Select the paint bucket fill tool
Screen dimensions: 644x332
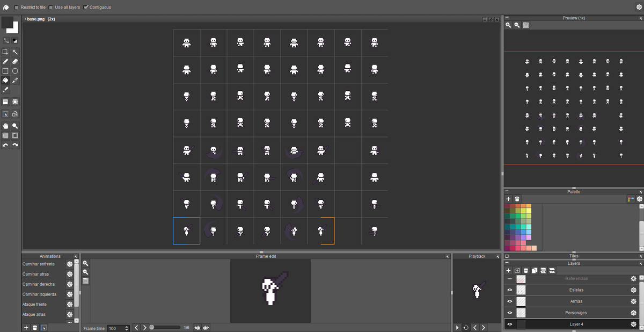click(x=5, y=80)
